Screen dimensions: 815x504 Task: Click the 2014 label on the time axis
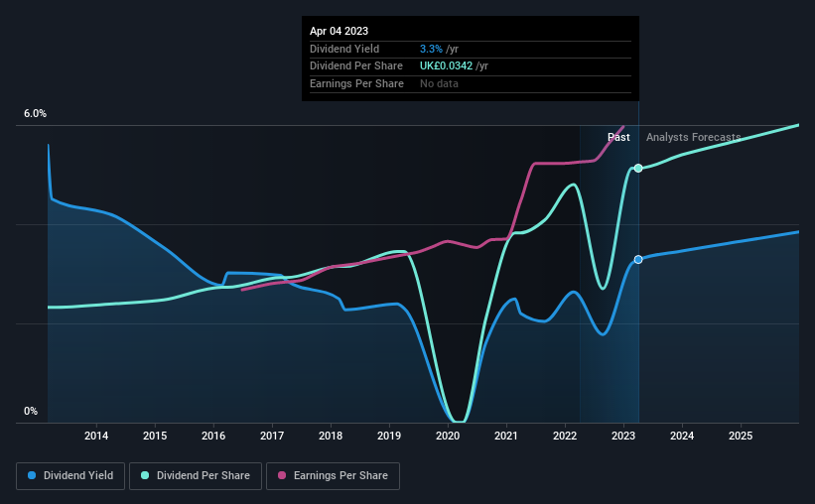[96, 436]
